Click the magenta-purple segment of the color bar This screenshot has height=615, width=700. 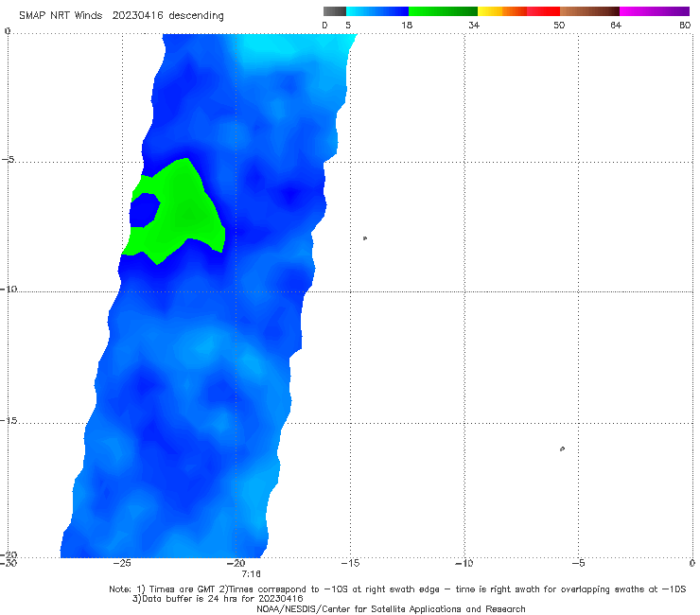click(655, 11)
